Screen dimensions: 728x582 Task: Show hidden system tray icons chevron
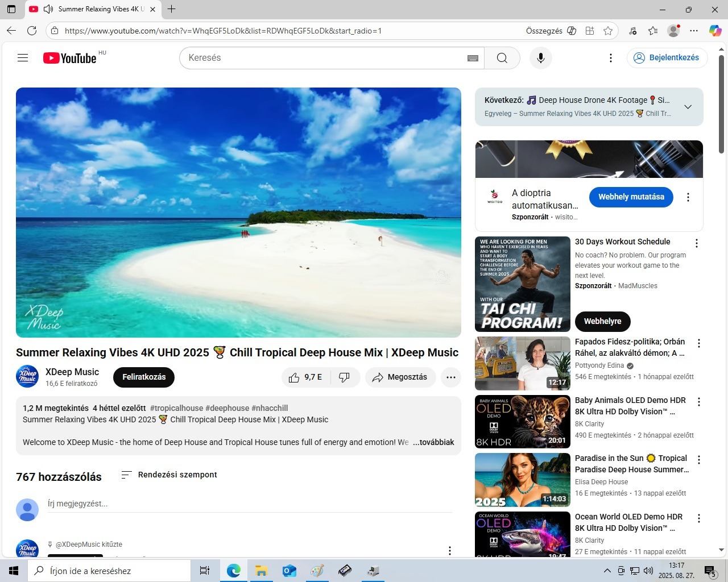pyautogui.click(x=607, y=571)
